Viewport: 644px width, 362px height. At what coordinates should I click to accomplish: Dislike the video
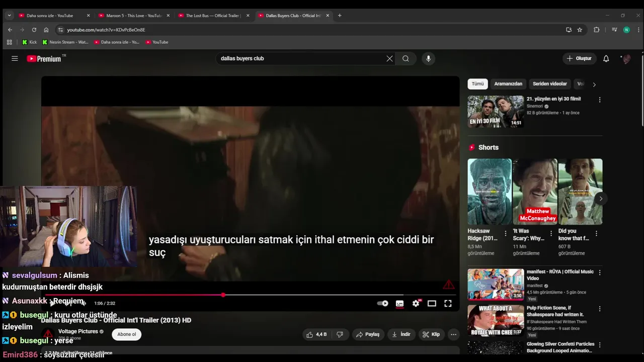340,334
